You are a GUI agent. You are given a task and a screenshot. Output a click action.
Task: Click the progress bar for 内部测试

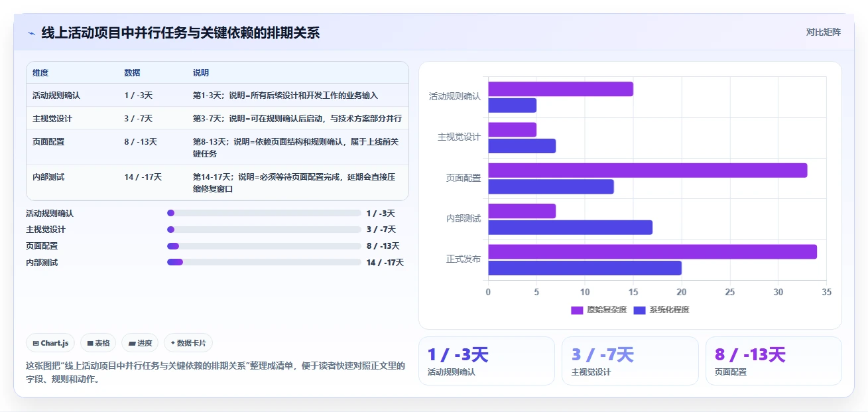(264, 262)
